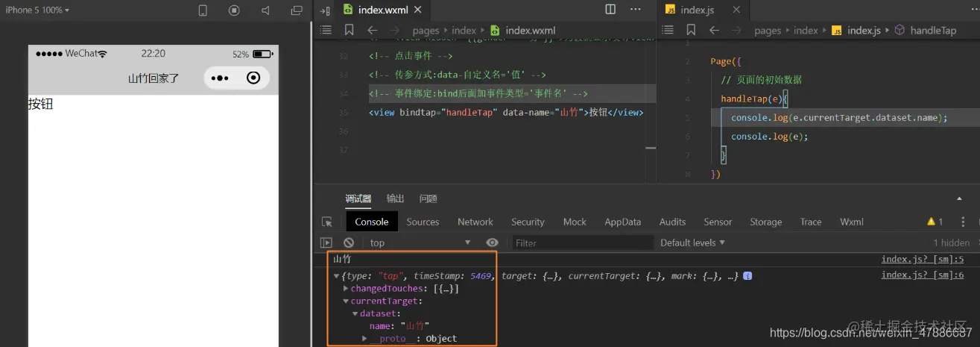
Task: Click the simulator rotate device icon
Action: (203, 10)
